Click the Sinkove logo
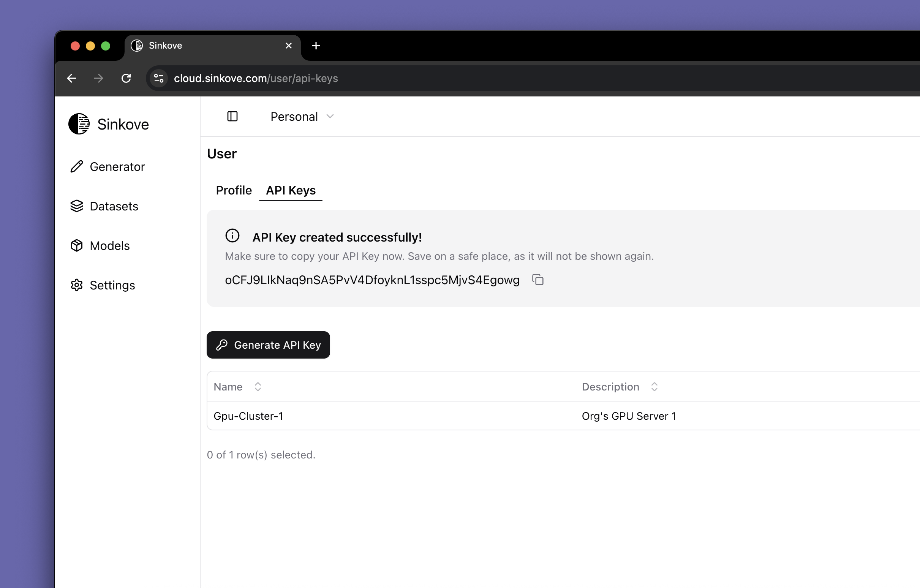 tap(109, 124)
